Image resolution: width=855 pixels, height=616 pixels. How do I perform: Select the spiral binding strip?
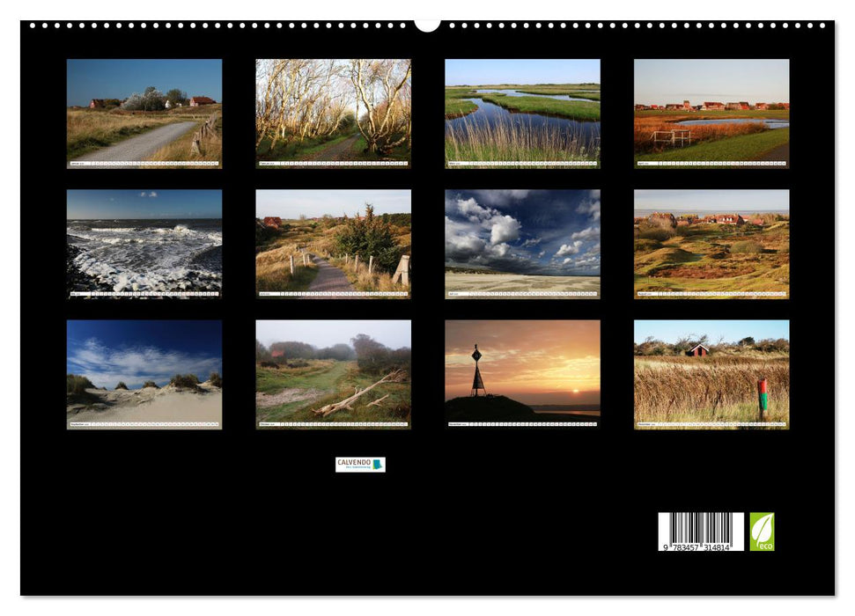pyautogui.click(x=427, y=35)
